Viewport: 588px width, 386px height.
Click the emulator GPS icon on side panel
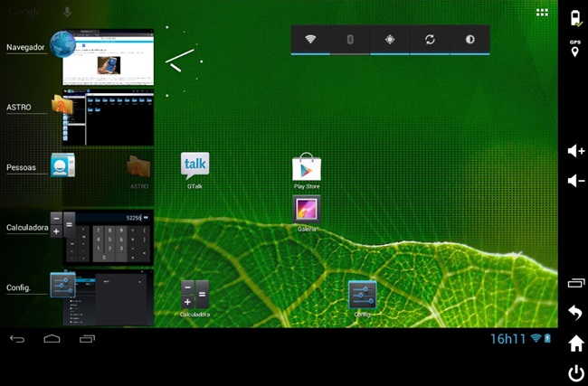(x=574, y=49)
